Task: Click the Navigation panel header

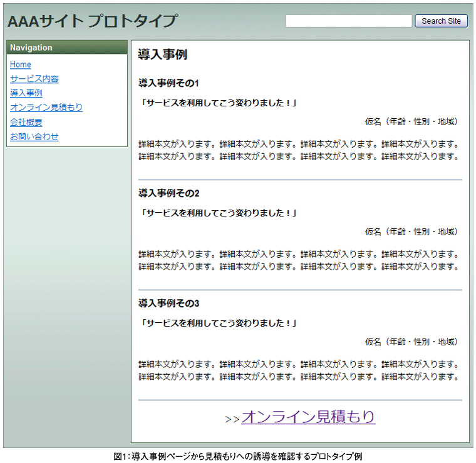Action: pyautogui.click(x=67, y=48)
